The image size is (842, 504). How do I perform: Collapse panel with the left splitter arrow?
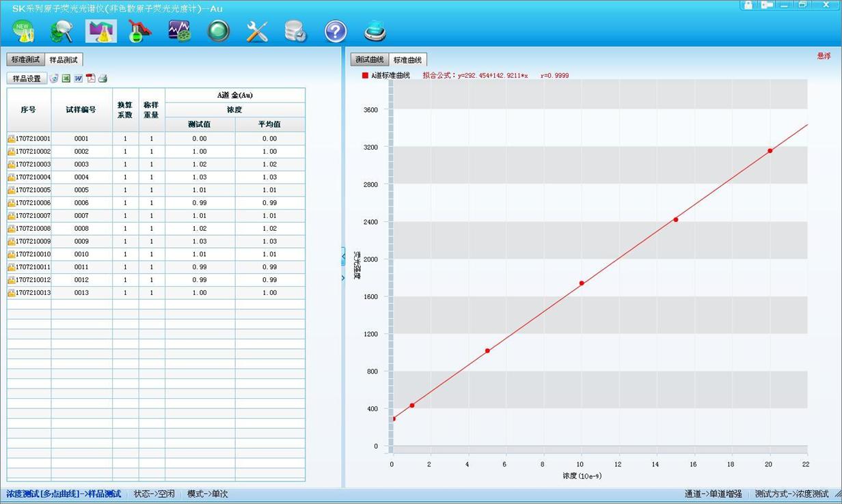(343, 256)
